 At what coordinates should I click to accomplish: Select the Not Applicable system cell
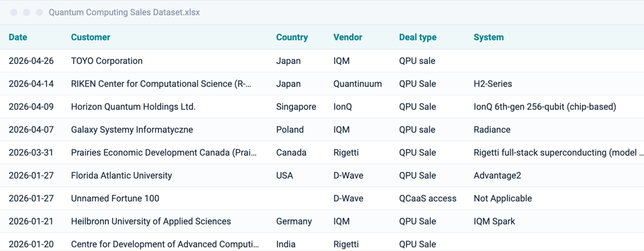[502, 199]
